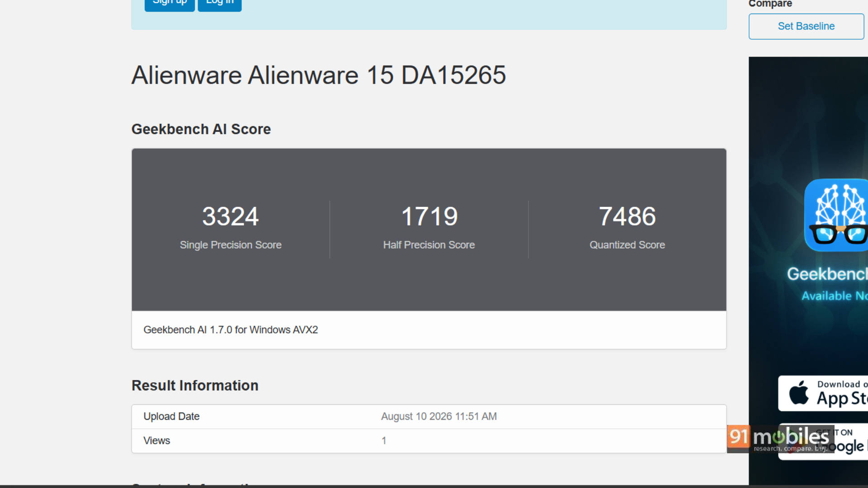Click the Compare sidebar heading
This screenshot has height=488, width=868.
point(770,4)
